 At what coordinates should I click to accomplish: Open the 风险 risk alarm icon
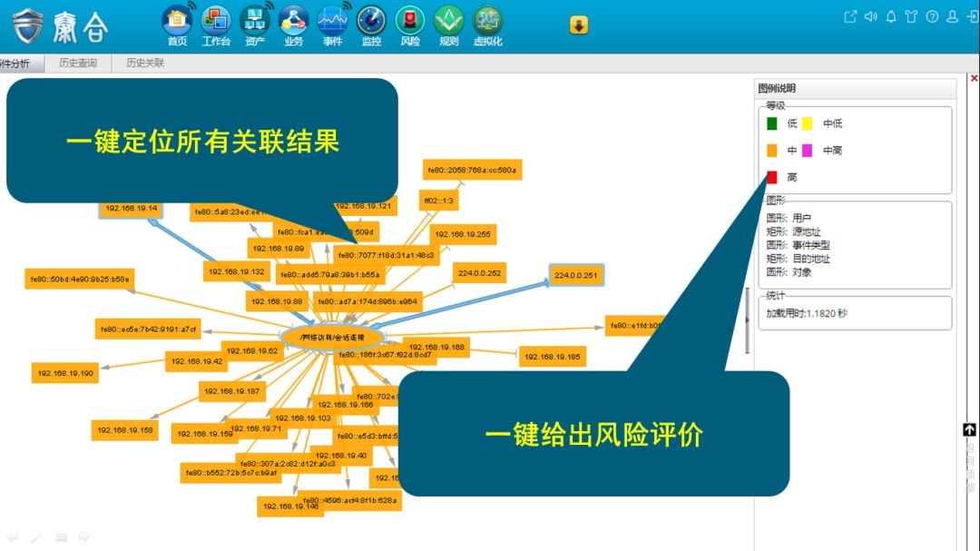click(x=410, y=23)
